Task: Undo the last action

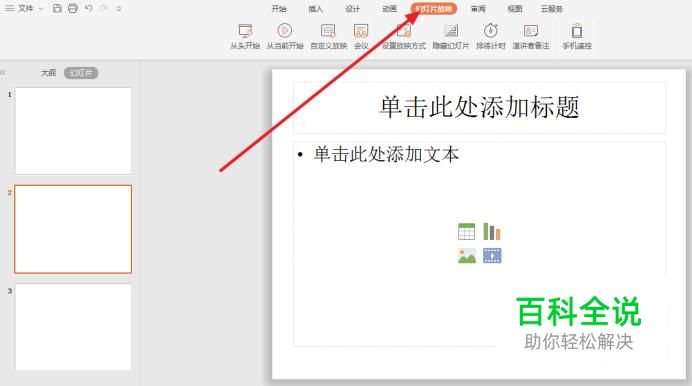Action: tap(88, 8)
